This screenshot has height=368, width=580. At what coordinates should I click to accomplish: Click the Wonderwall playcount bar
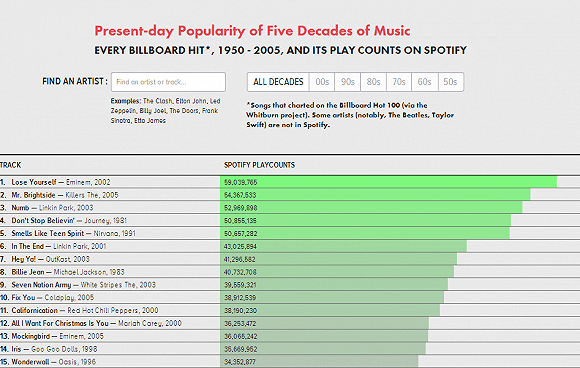pos(319,362)
